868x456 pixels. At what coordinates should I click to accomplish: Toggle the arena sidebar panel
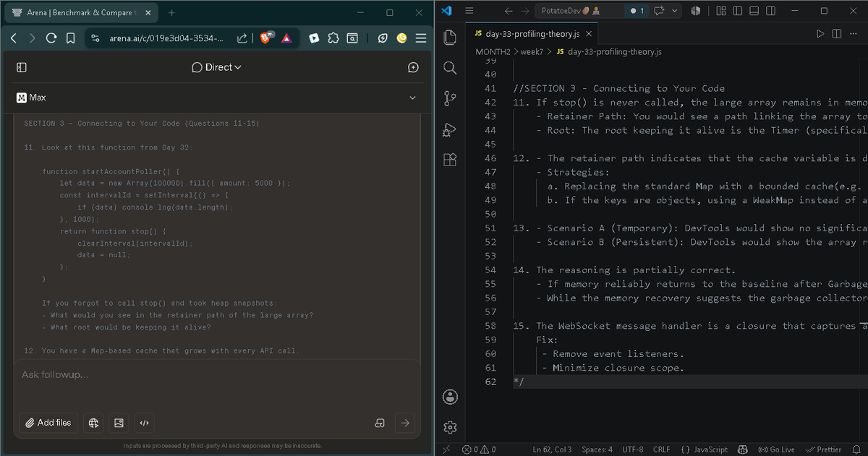[22, 67]
